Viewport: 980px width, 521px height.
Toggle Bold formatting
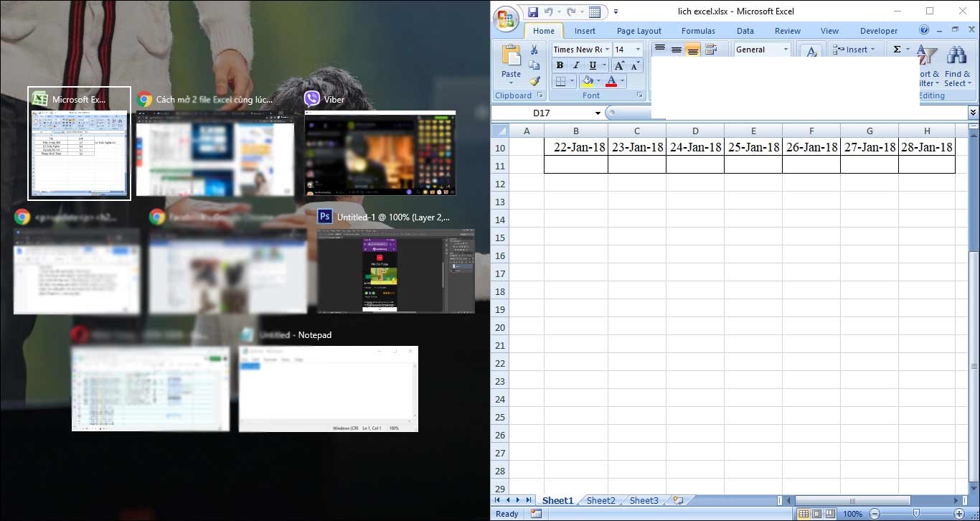(x=560, y=65)
